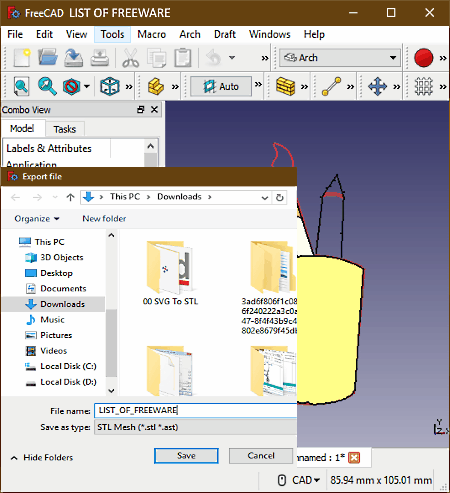Start macro recording with the red circle
The width and height of the screenshot is (450, 493).
pyautogui.click(x=423, y=58)
